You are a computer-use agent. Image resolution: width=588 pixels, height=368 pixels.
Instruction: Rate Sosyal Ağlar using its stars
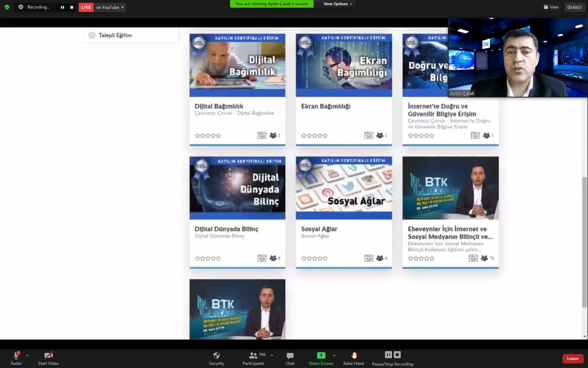[314, 258]
